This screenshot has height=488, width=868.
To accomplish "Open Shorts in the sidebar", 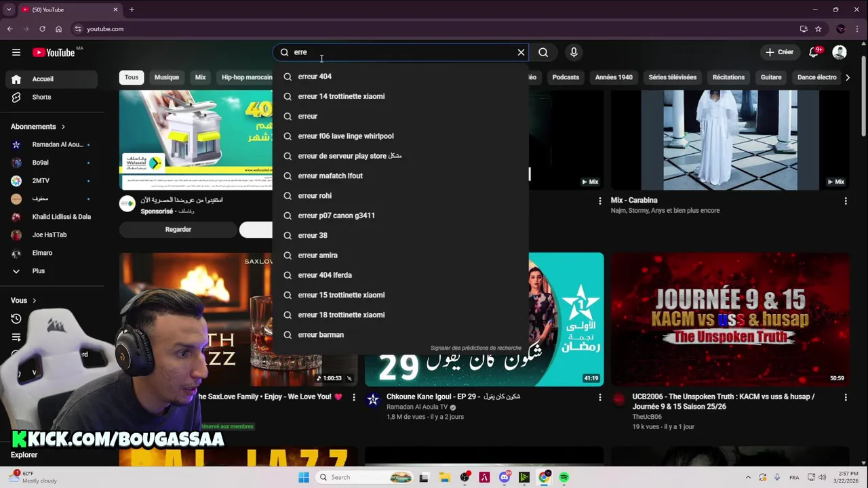I will click(52, 97).
